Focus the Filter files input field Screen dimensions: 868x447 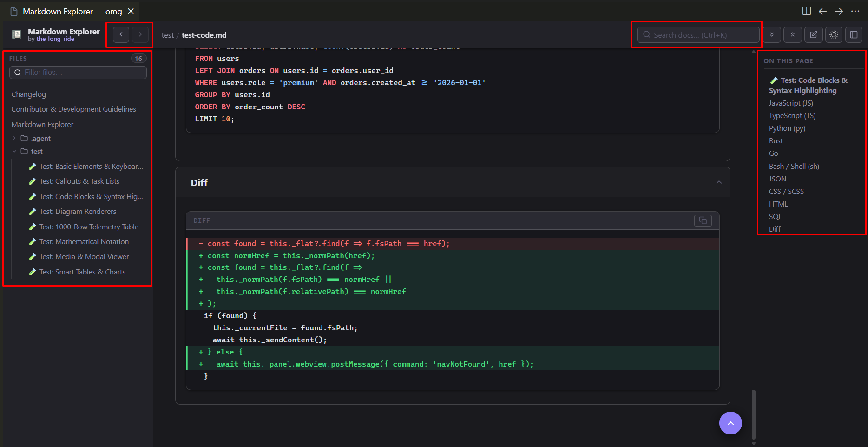(78, 73)
